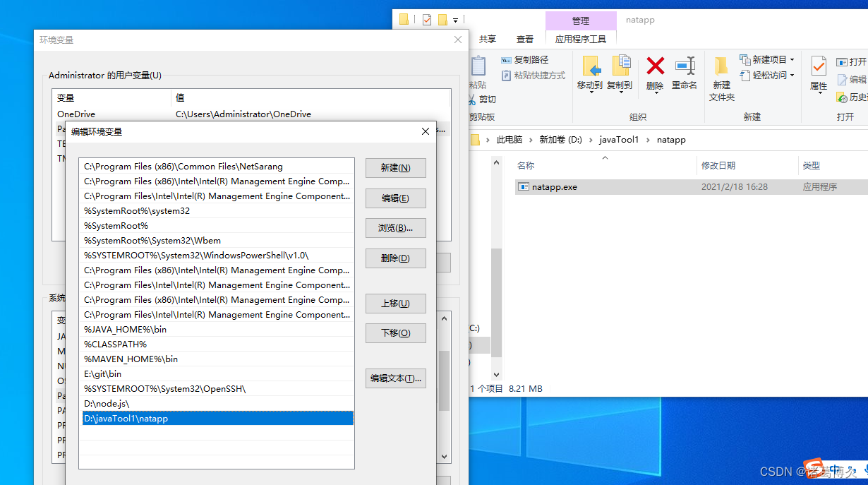
Task: Click the natapp.exe file icon
Action: [x=524, y=187]
